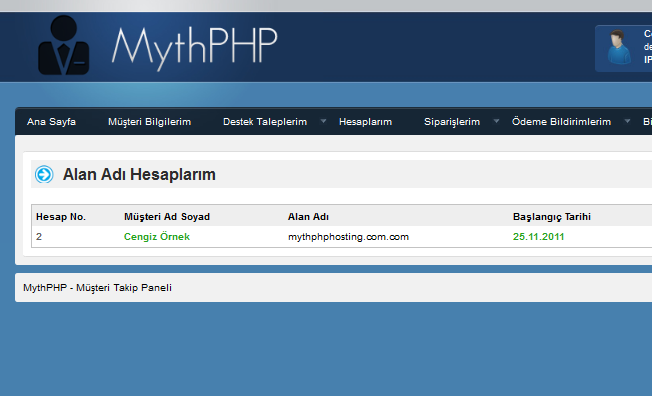Screen dimensions: 652x396
Task: Open Ödeme Bildirimlerim menu
Action: pos(561,122)
